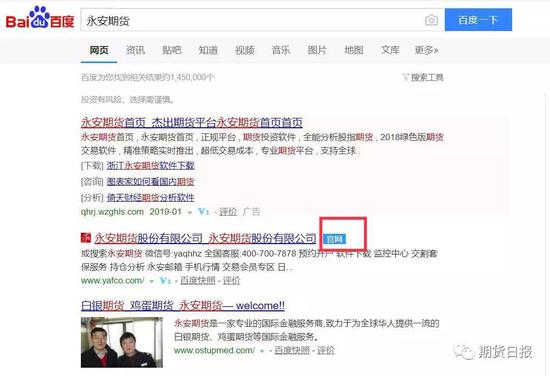Open 百度快照 for www.yafco.com
Screen dimensions: 550x376
coord(198,281)
